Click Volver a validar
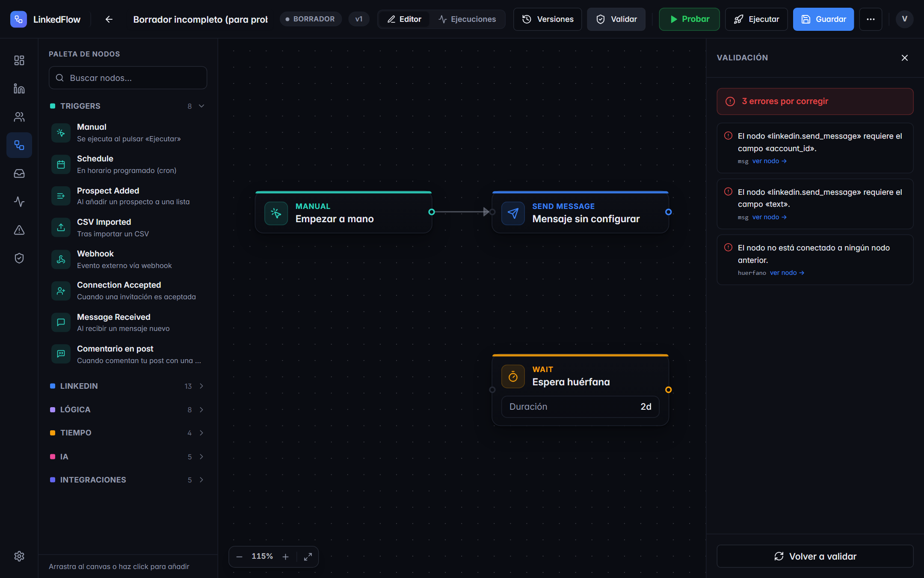Image resolution: width=924 pixels, height=578 pixels. pos(815,556)
